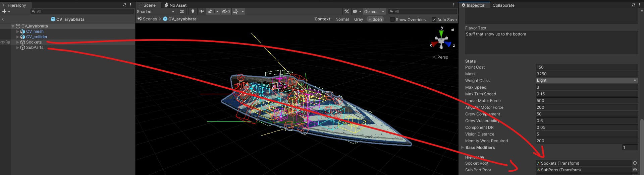Open the Collaborate tab
The width and height of the screenshot is (644, 175).
click(x=503, y=5)
